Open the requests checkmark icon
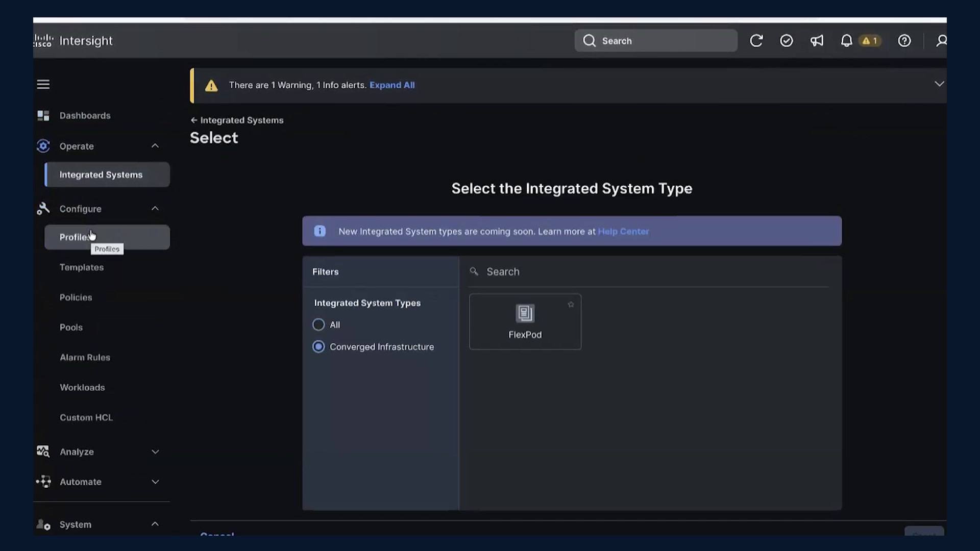The width and height of the screenshot is (980, 551). pyautogui.click(x=787, y=41)
